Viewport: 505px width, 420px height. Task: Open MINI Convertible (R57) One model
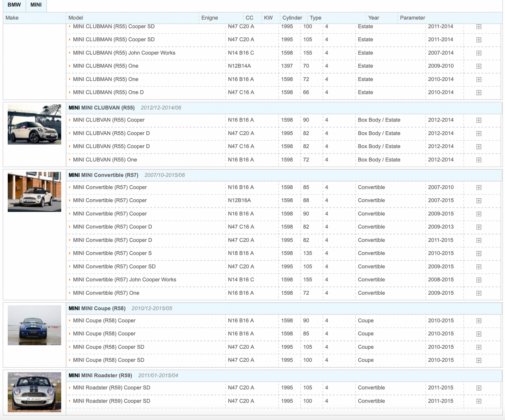click(x=106, y=293)
